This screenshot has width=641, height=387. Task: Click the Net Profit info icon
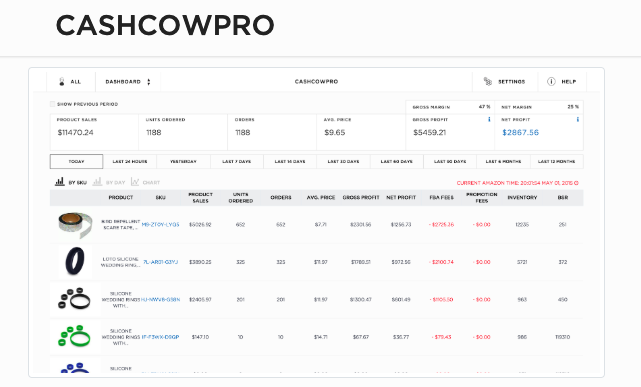pyautogui.click(x=578, y=119)
